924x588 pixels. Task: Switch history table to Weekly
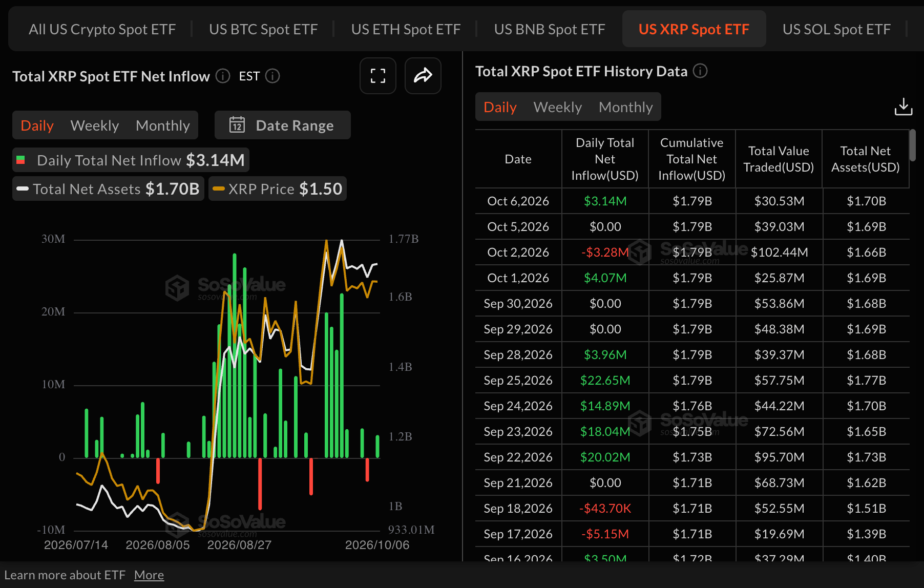pos(558,107)
